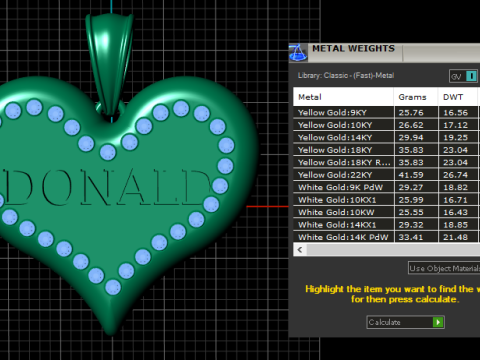Select Yellow Gold:22KY row

(x=387, y=175)
